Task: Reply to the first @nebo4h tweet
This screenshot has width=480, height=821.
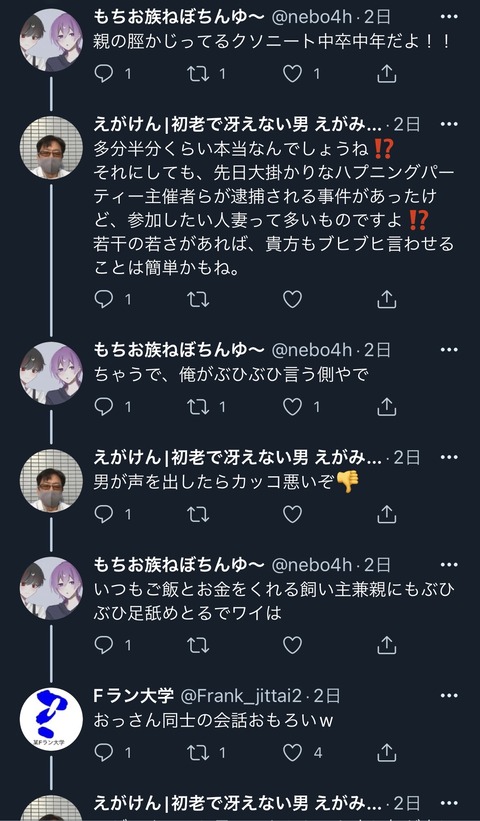Action: [104, 74]
